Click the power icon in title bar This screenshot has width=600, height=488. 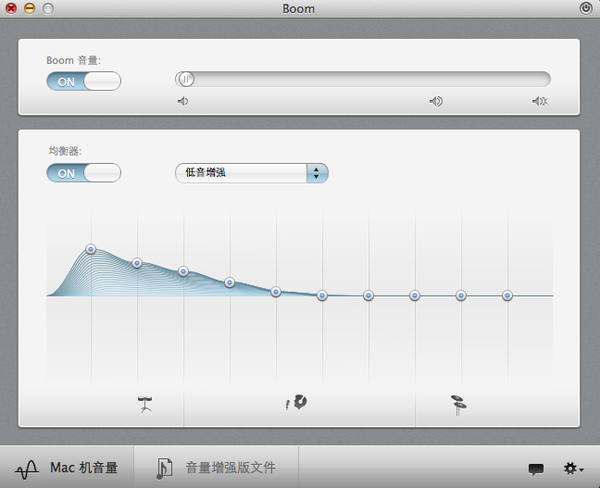[586, 8]
